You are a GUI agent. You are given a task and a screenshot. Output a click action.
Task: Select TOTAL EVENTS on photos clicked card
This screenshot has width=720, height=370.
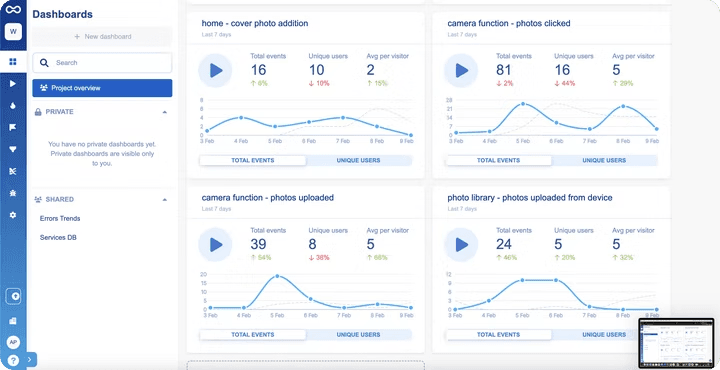(x=498, y=161)
